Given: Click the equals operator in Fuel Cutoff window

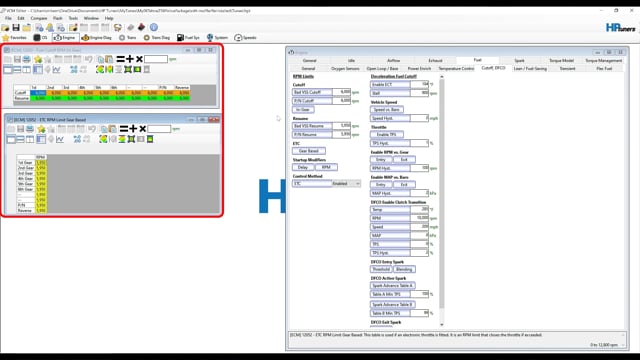Looking at the screenshot, I should (120, 59).
